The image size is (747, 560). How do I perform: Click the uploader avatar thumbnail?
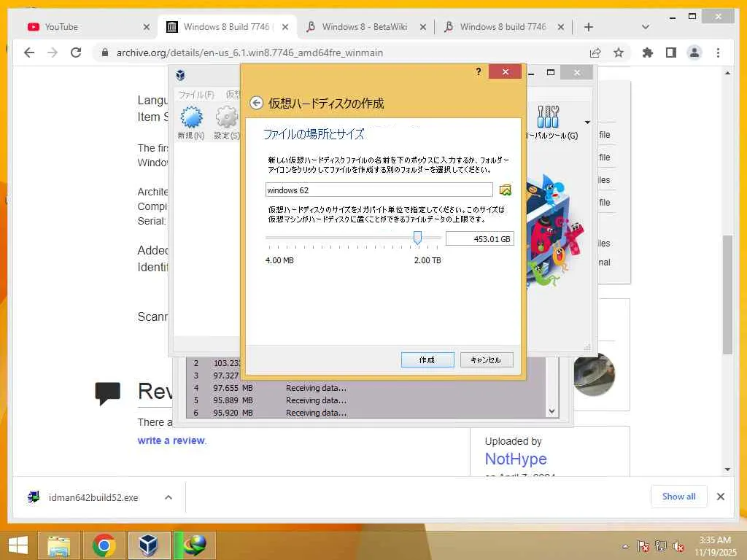click(x=594, y=374)
